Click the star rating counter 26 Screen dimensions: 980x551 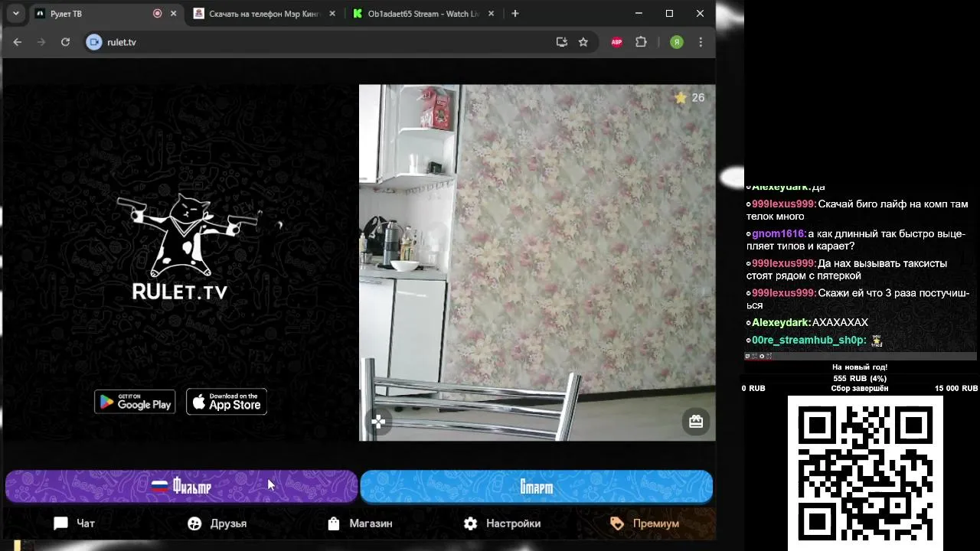(690, 97)
